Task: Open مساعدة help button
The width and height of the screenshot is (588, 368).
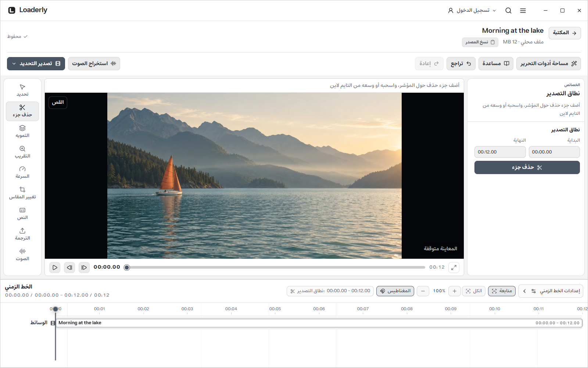Action: coord(496,64)
